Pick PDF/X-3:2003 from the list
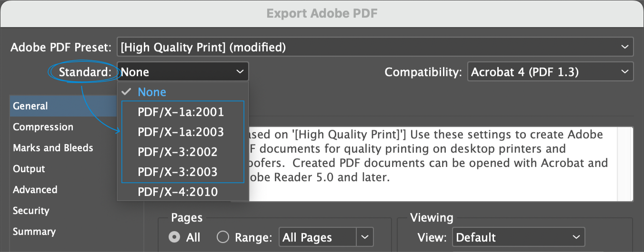This screenshot has height=252, width=644. tap(177, 172)
